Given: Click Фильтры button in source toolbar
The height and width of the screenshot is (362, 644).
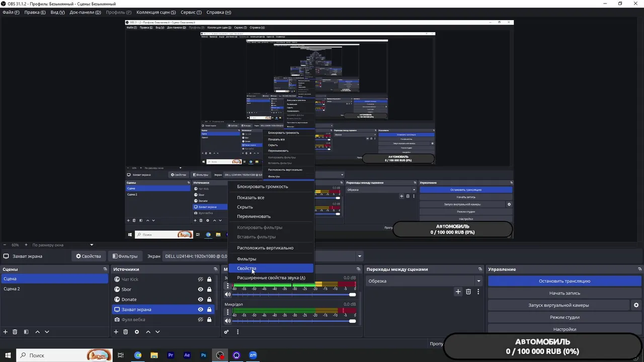Looking at the screenshot, I should click(x=125, y=256).
